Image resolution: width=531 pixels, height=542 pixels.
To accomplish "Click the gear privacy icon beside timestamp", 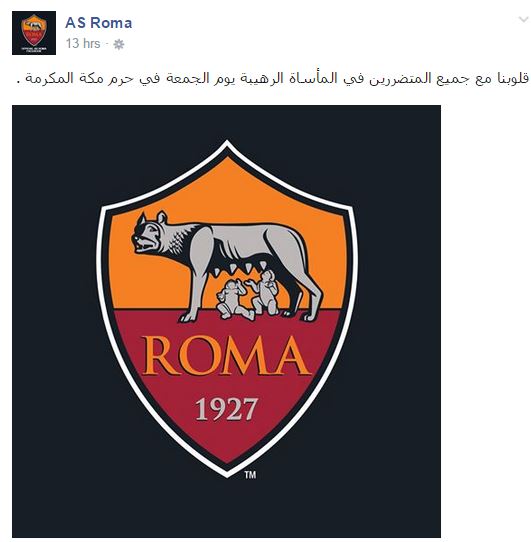I will pyautogui.click(x=119, y=44).
